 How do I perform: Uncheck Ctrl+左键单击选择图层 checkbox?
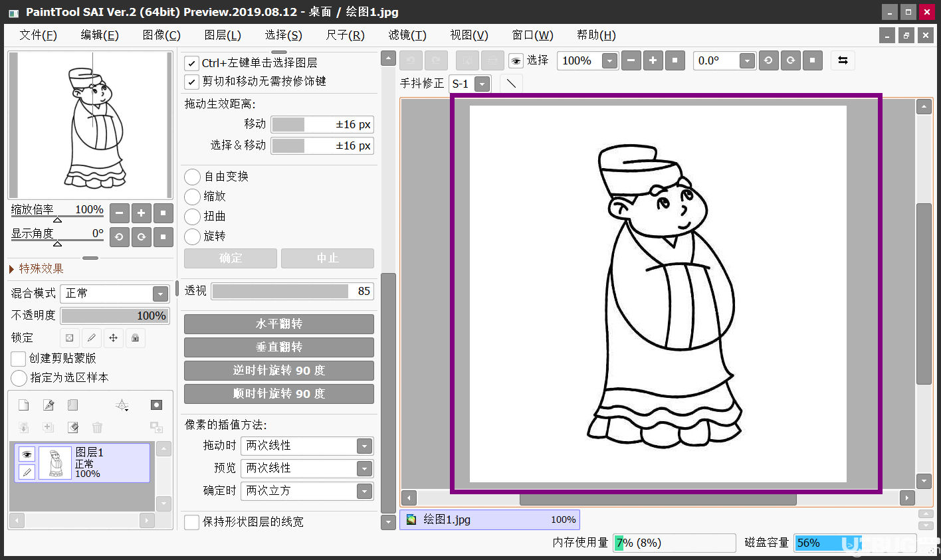tap(191, 63)
